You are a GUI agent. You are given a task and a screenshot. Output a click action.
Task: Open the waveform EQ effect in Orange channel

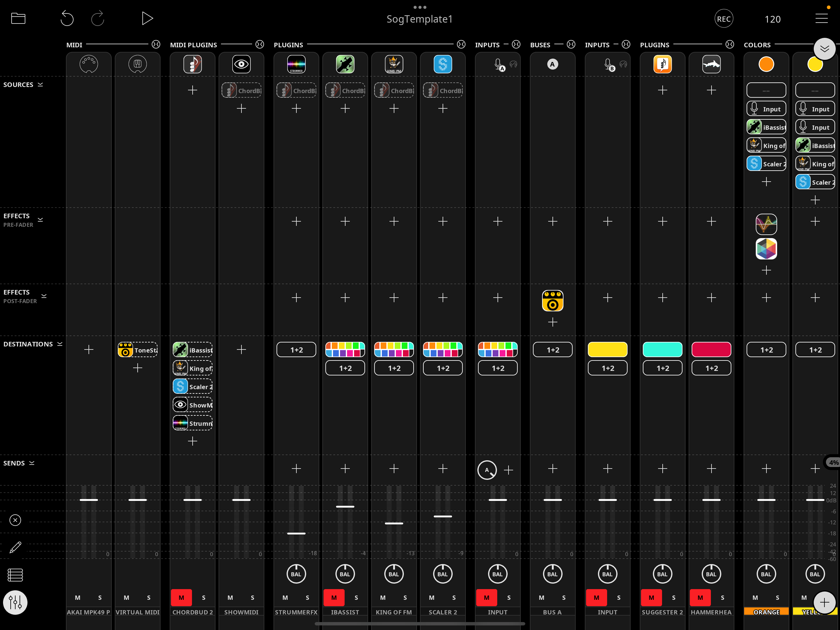click(766, 224)
